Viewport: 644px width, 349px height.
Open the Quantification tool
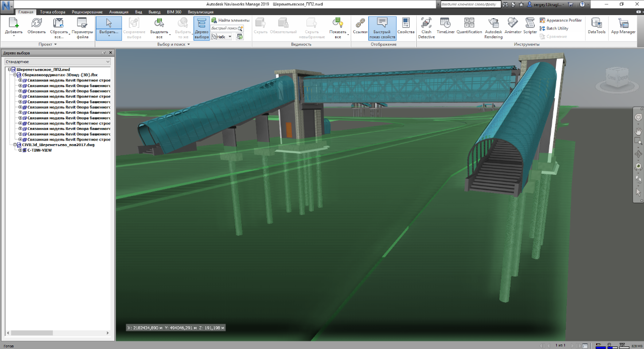[469, 28]
